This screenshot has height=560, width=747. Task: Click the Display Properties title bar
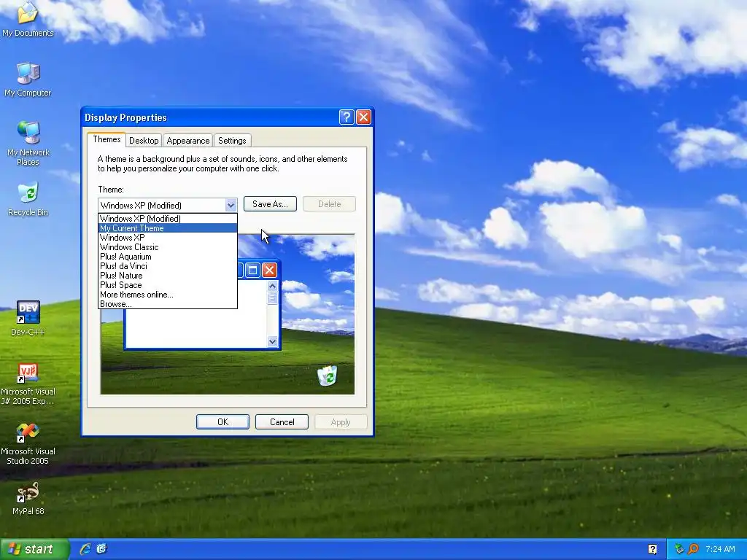pyautogui.click(x=209, y=117)
